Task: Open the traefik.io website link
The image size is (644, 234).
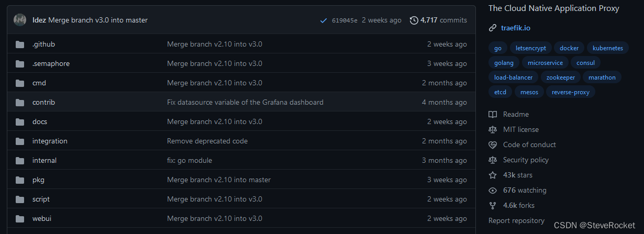Action: click(x=516, y=28)
